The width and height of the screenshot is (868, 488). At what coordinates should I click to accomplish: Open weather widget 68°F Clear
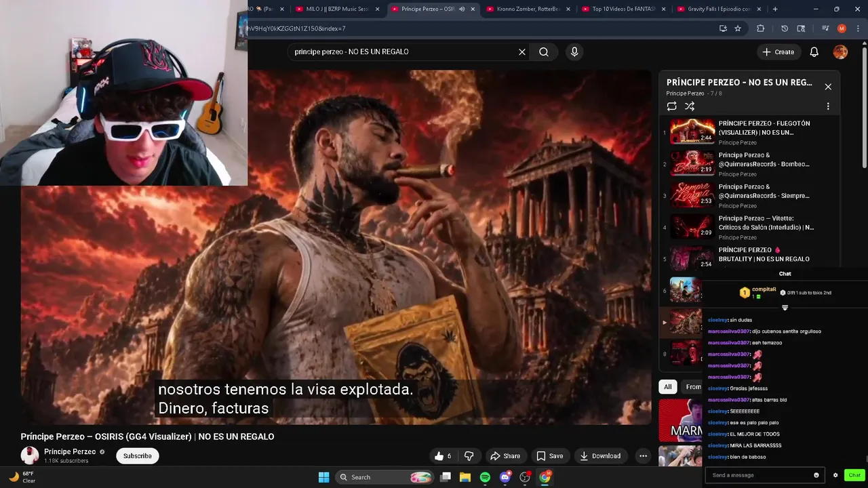22,477
